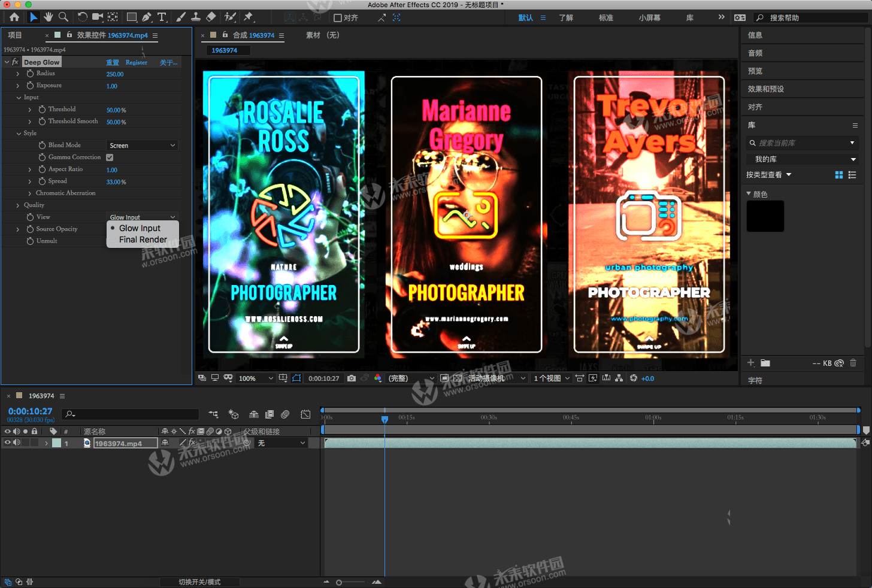Expand Chromatic Aberration group
Viewport: 872px width, 588px height.
pyautogui.click(x=30, y=193)
